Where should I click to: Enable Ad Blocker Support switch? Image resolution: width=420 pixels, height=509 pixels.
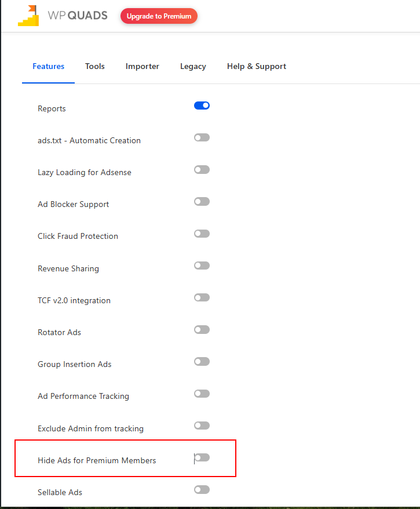(x=202, y=202)
